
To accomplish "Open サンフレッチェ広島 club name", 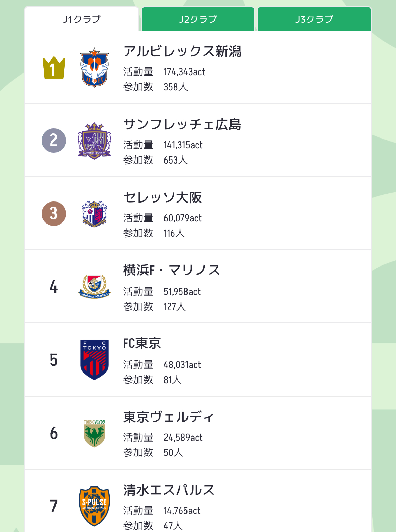I will point(182,124).
